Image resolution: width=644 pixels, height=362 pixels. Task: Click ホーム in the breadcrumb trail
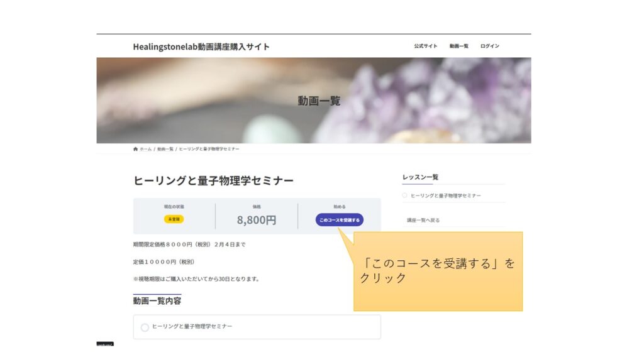pyautogui.click(x=145, y=149)
